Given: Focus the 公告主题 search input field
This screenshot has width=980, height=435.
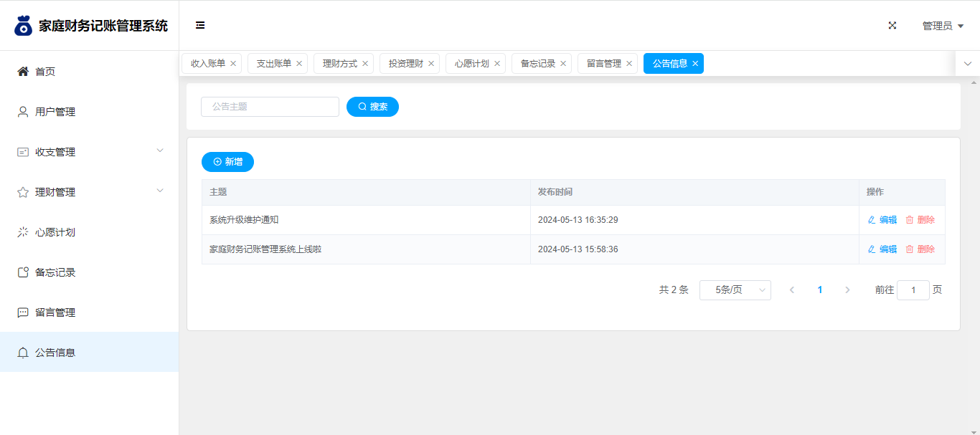Looking at the screenshot, I should 270,107.
